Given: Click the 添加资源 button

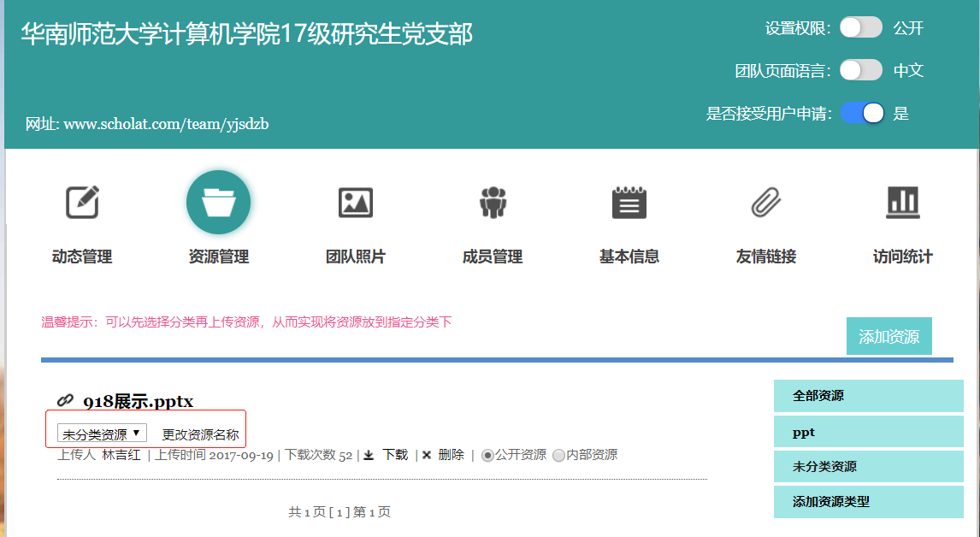Looking at the screenshot, I should coord(888,337).
